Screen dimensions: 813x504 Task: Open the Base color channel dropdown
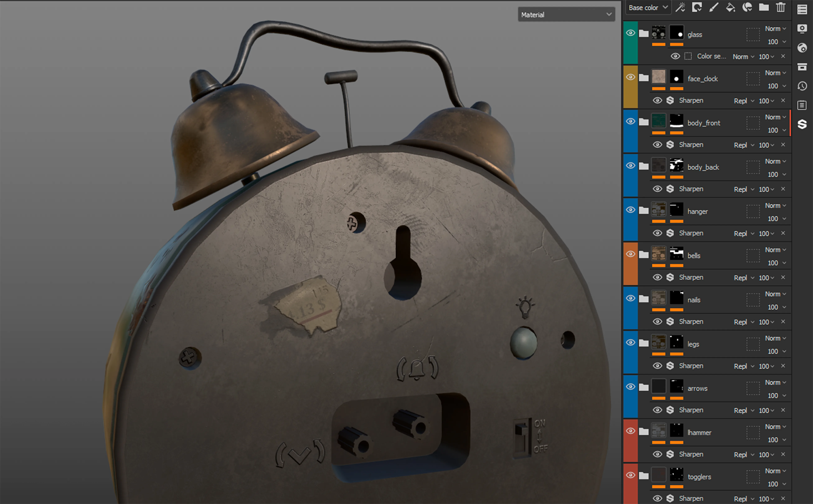tap(648, 8)
